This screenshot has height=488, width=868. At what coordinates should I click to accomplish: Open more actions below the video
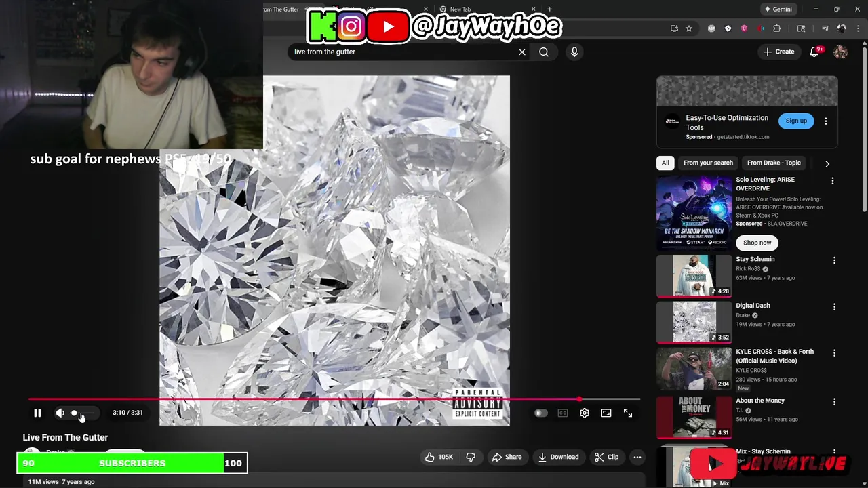(x=637, y=457)
